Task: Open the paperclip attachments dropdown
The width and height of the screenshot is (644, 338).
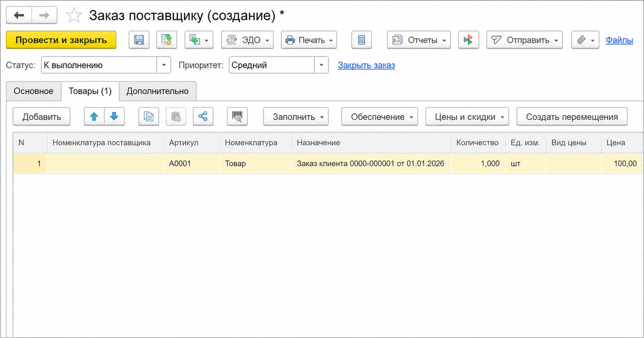Action: click(x=585, y=40)
